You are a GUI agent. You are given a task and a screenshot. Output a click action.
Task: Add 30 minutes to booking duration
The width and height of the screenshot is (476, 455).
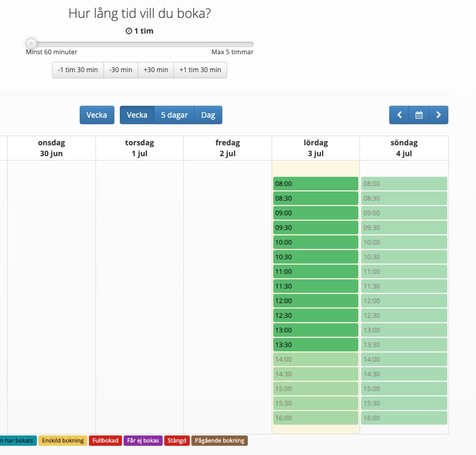(x=156, y=70)
